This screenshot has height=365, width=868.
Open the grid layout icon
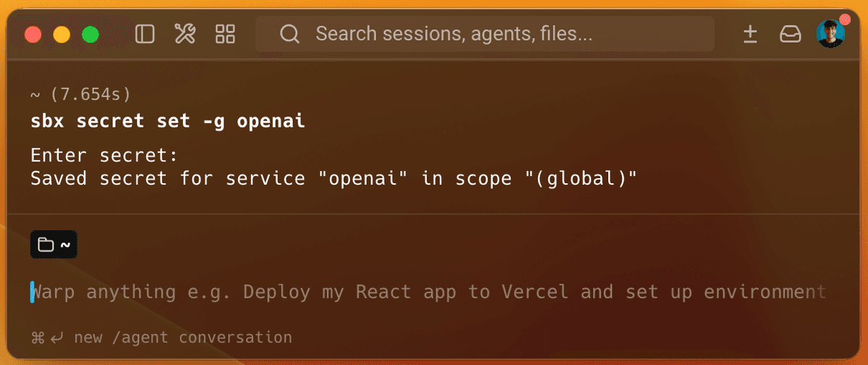pos(226,34)
